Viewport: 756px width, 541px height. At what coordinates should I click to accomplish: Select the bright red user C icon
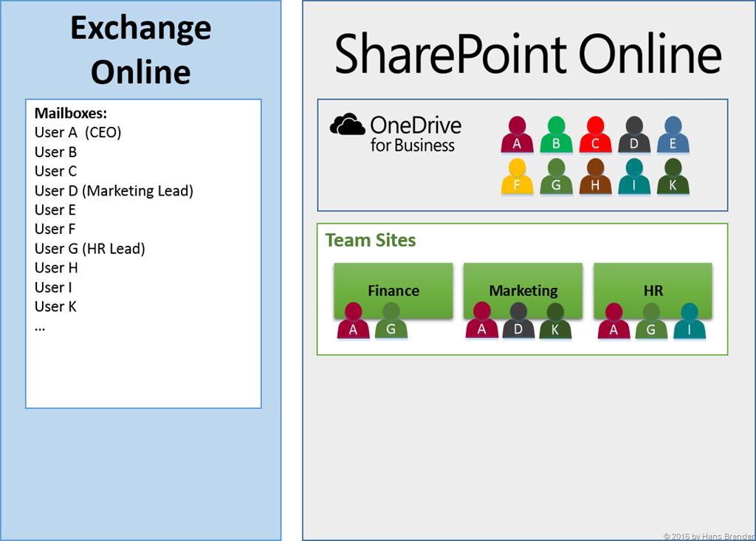tap(595, 136)
